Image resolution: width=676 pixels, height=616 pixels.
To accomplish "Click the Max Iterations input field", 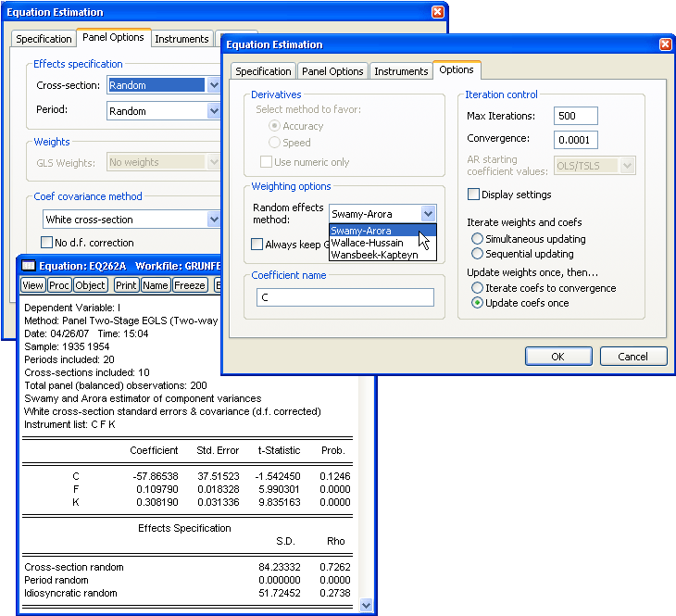I will pos(575,116).
